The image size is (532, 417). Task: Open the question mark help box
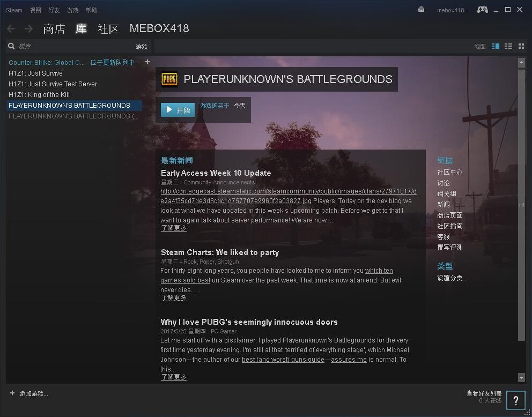[x=516, y=400]
